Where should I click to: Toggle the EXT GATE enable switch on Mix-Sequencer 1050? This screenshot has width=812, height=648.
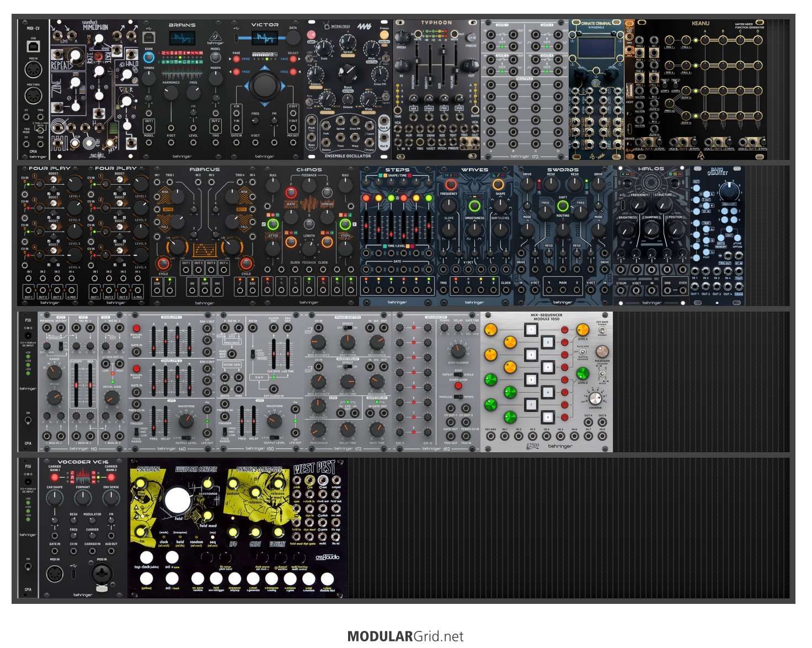coord(602,330)
